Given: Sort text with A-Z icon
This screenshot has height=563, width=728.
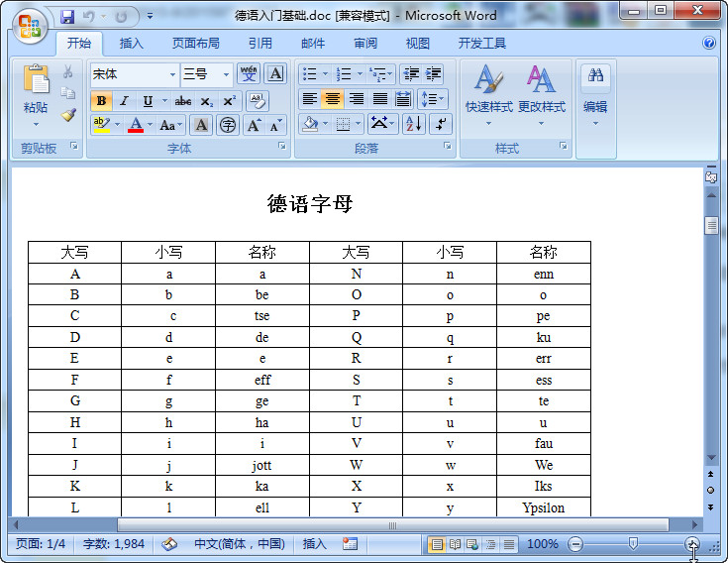Looking at the screenshot, I should tap(413, 124).
